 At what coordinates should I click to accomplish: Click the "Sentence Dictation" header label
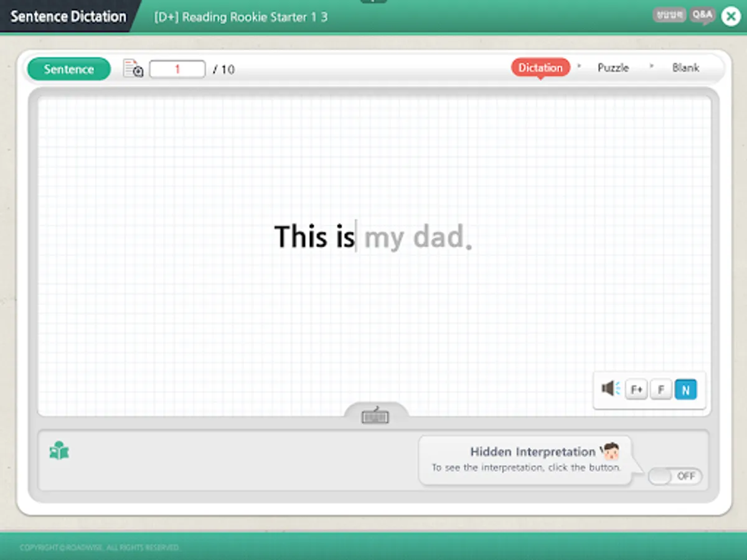(x=68, y=17)
